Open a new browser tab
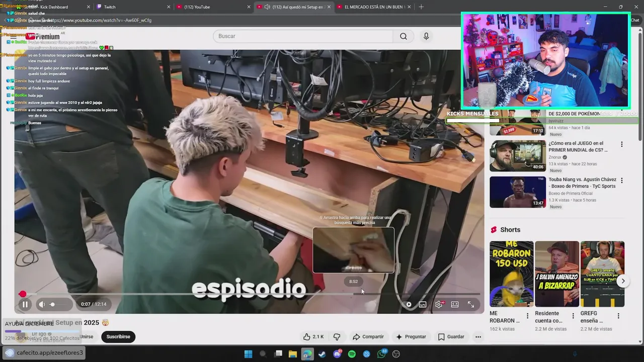The image size is (644, 362). tap(421, 7)
